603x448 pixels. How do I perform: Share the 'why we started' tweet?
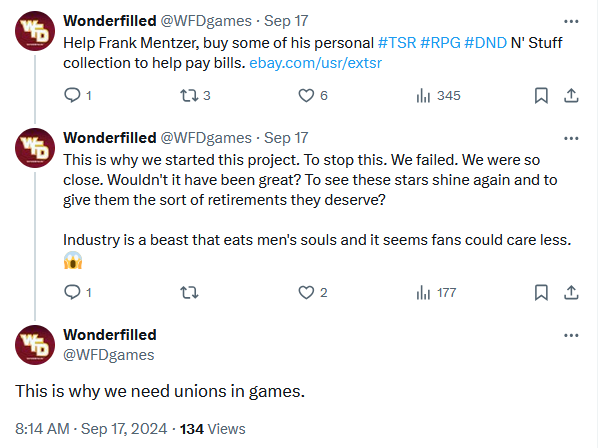coord(571,292)
